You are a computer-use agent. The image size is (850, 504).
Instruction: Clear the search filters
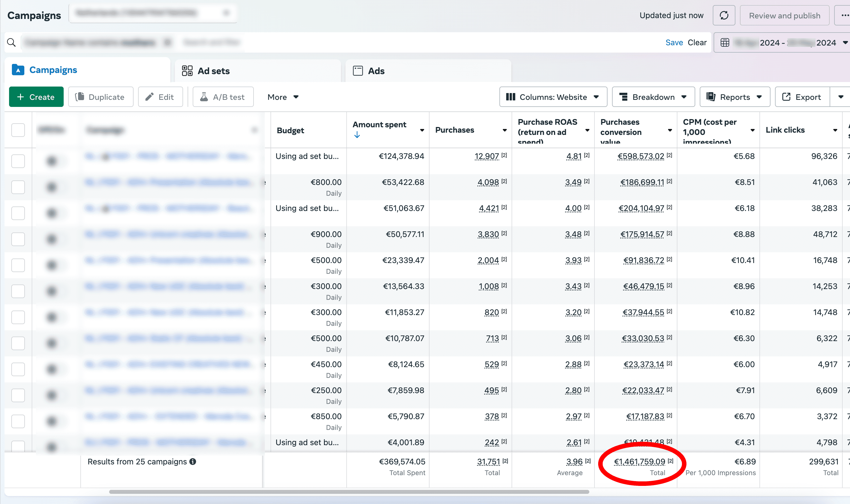point(697,42)
